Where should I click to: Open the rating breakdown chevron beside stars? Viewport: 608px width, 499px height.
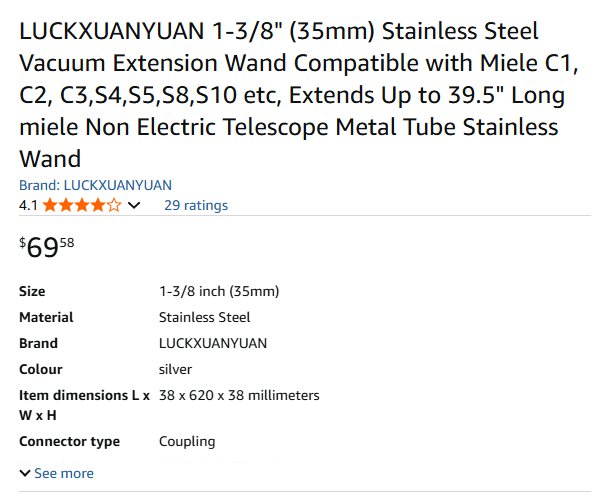135,206
